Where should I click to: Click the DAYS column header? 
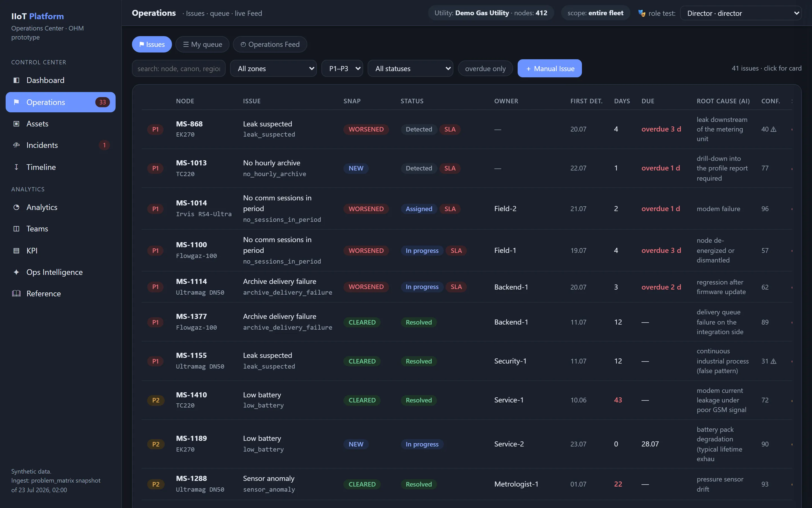pyautogui.click(x=622, y=101)
